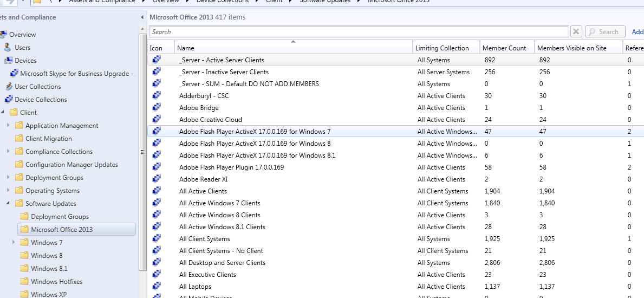Image resolution: width=644 pixels, height=298 pixels.
Task: Click the Icon column header
Action: (161, 48)
